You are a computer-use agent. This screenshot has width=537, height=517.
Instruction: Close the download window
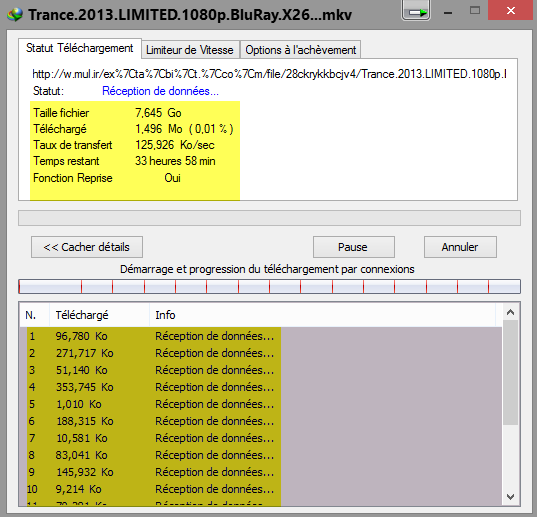pyautogui.click(x=511, y=11)
